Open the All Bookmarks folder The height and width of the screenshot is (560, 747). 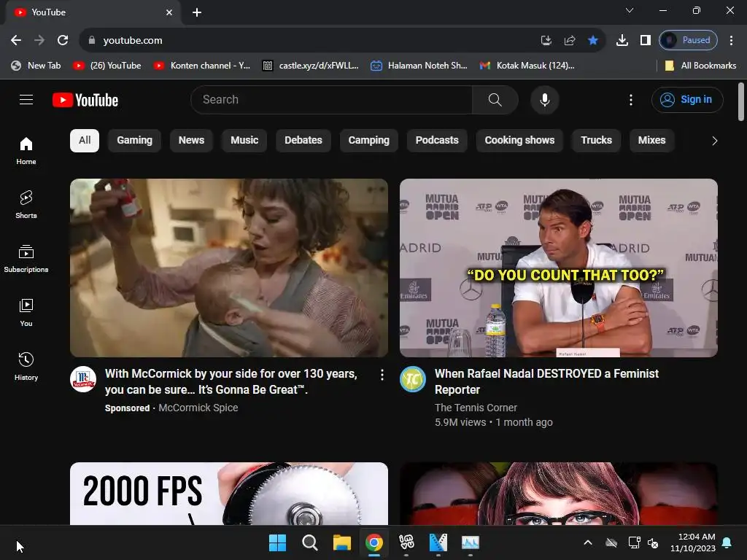pos(700,66)
